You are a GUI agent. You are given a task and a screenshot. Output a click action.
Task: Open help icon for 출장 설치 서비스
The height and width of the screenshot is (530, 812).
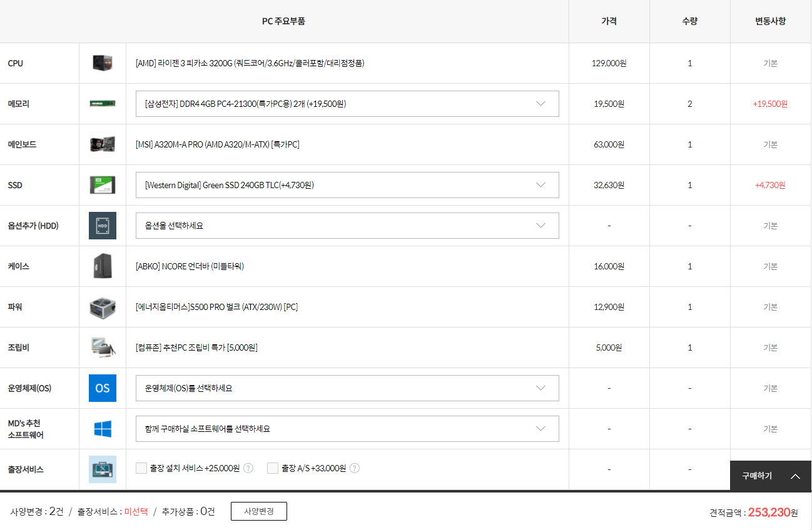(x=248, y=468)
